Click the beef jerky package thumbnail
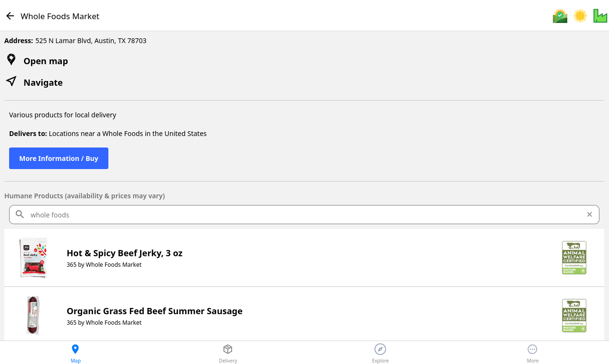Viewport: 609px width, 364px height. click(33, 258)
